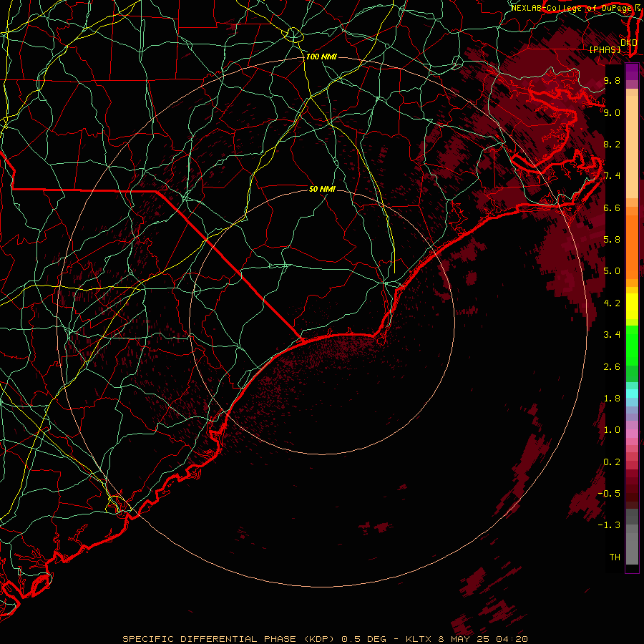Viewport: 644px width, 644px height.
Task: Pick the pink color bar segment near 1.0
Action: coord(632,433)
